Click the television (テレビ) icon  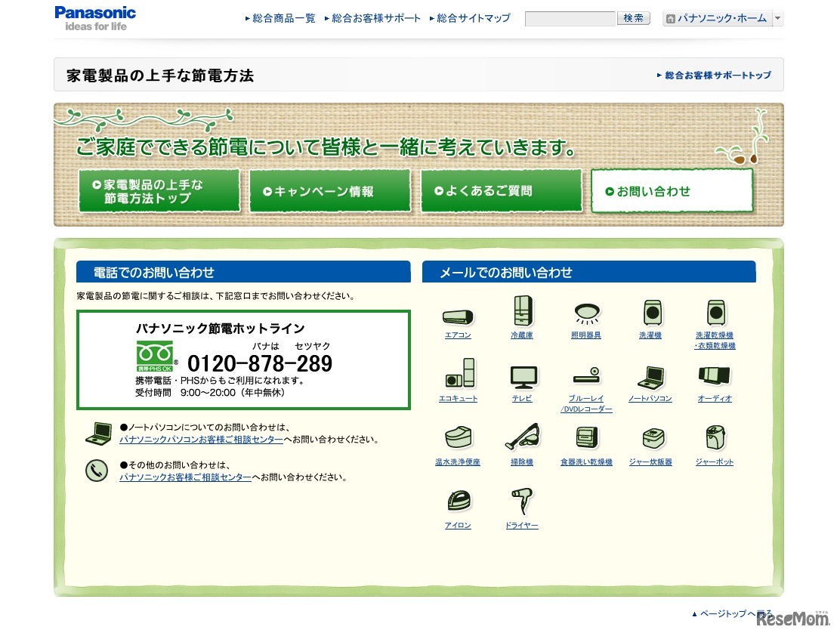[x=522, y=376]
